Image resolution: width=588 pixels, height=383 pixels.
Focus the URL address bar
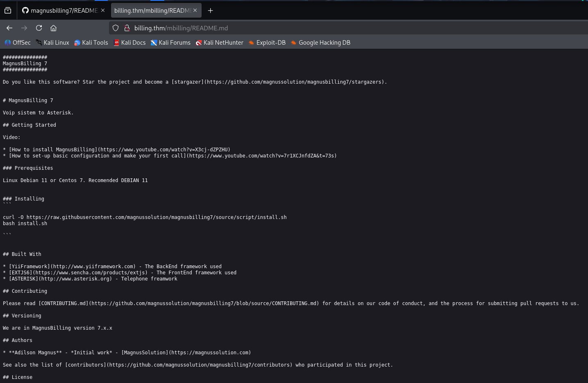point(348,28)
